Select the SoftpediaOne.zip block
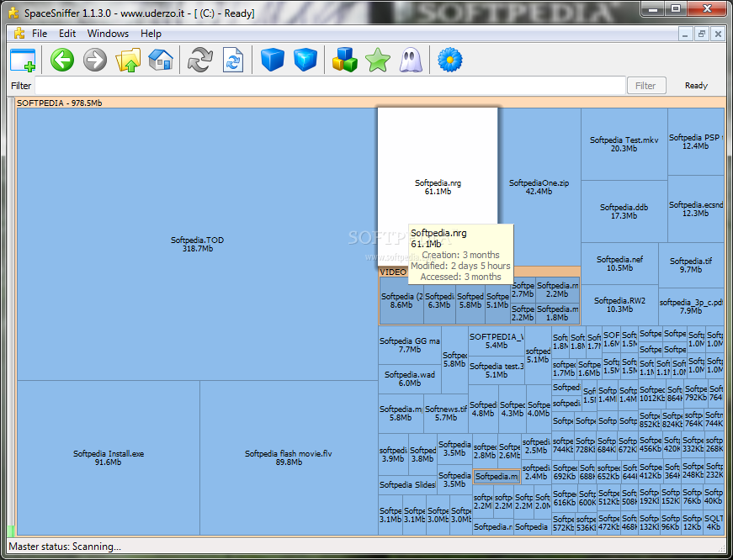733x560 pixels. tap(539, 187)
